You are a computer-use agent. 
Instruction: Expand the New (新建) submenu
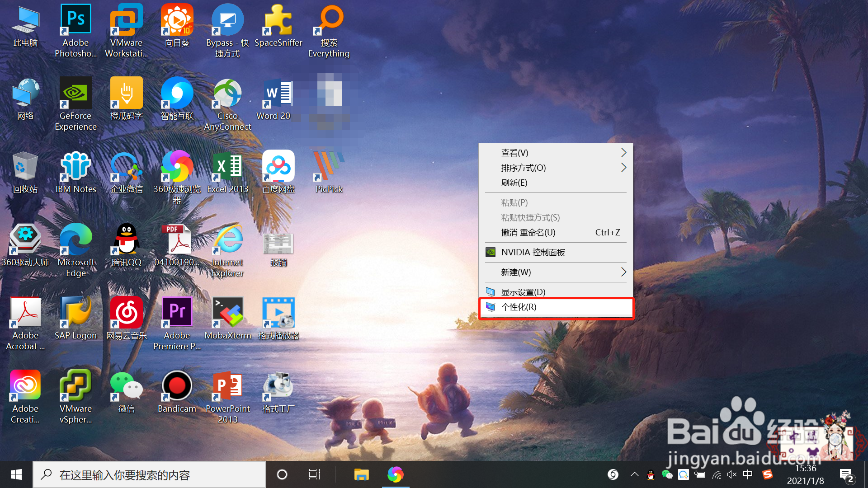pos(623,272)
